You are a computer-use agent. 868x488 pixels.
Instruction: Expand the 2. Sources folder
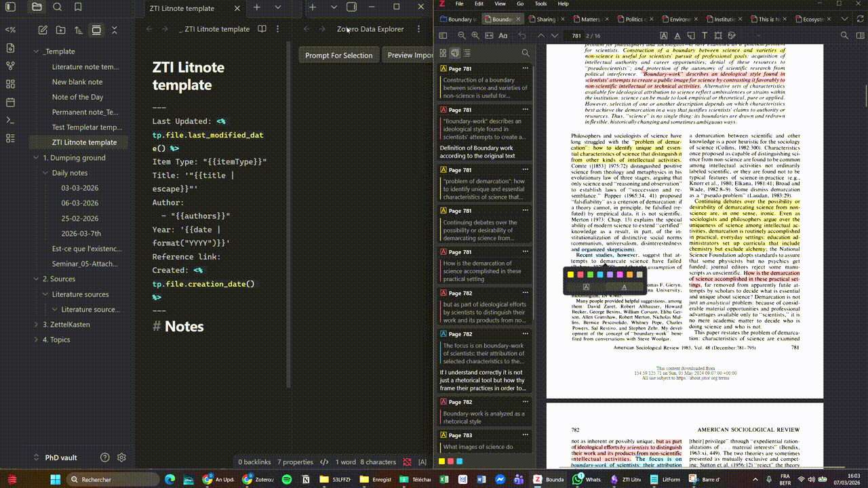(35, 279)
